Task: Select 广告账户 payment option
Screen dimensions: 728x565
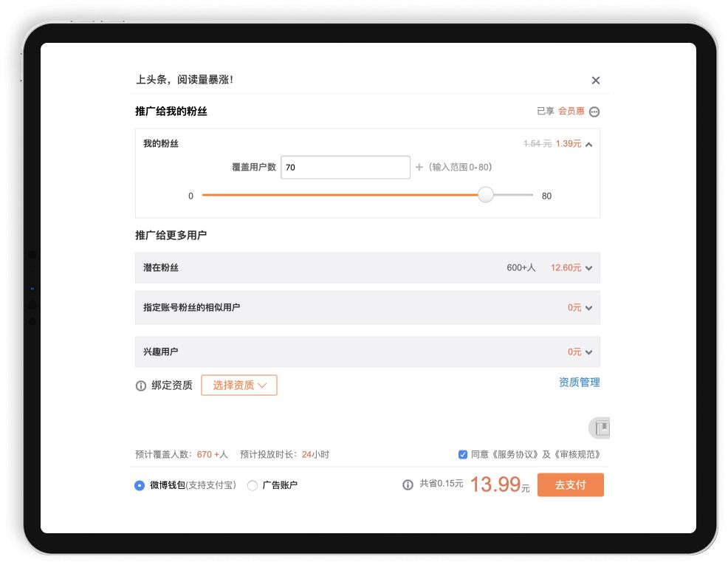Action: pyautogui.click(x=253, y=485)
